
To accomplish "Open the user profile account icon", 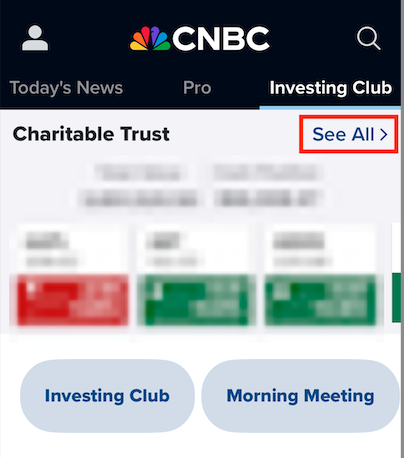I will click(x=35, y=39).
